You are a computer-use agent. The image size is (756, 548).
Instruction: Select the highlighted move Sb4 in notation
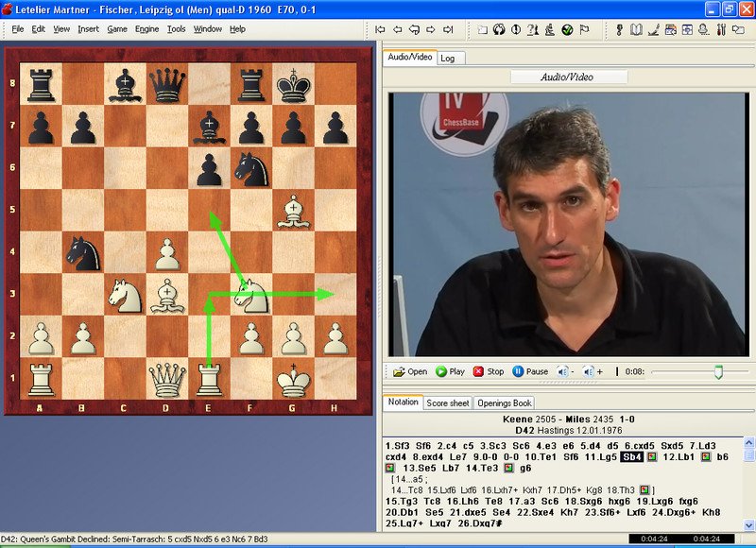631,457
